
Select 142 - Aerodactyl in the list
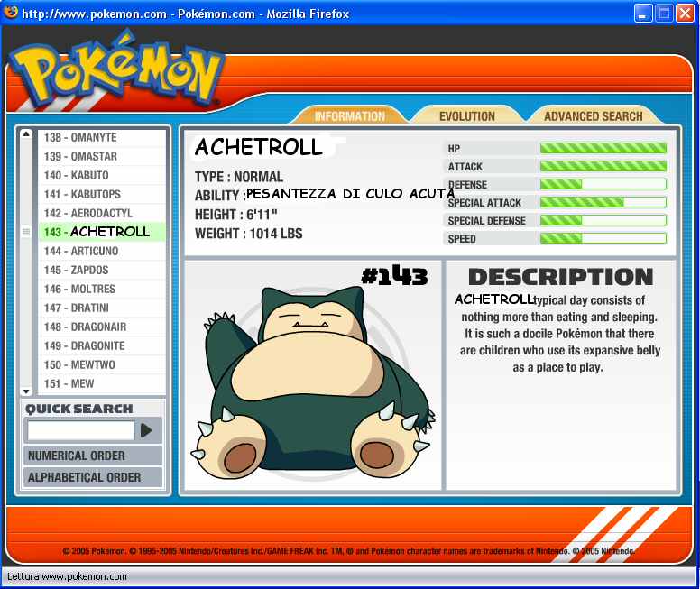pos(102,213)
